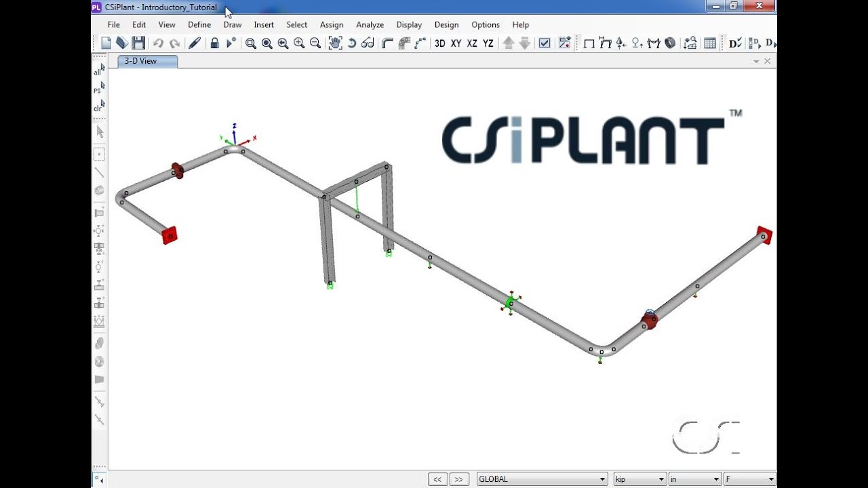Open an existing file with the folder icon
This screenshot has width=868, height=488.
click(x=122, y=43)
